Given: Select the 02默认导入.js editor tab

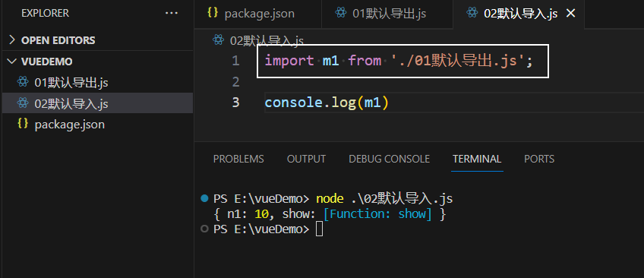Looking at the screenshot, I should tap(519, 14).
